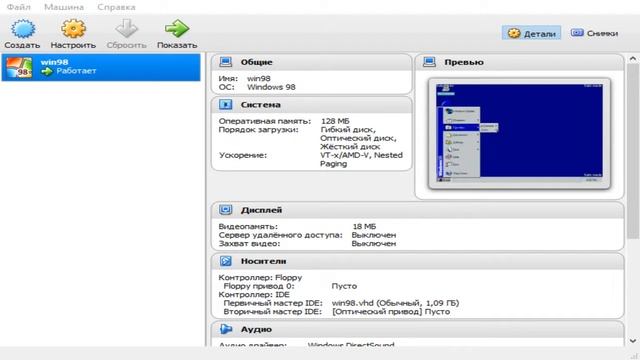Click 'Контроллер: IDE' line
The height and width of the screenshot is (360, 640).
[x=254, y=294]
